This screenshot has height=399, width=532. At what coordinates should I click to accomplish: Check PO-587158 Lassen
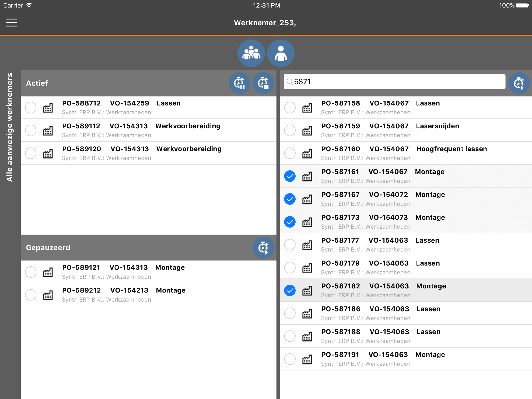pyautogui.click(x=290, y=108)
